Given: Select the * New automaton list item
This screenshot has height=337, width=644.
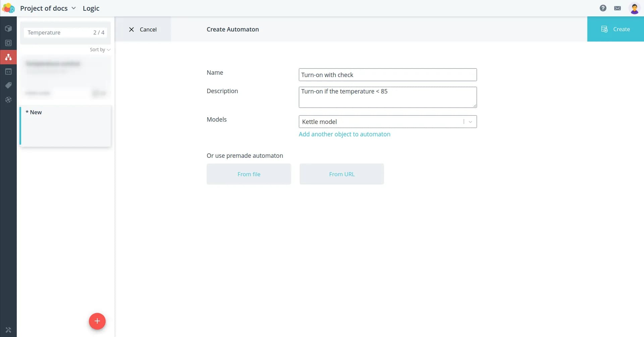Looking at the screenshot, I should point(65,126).
